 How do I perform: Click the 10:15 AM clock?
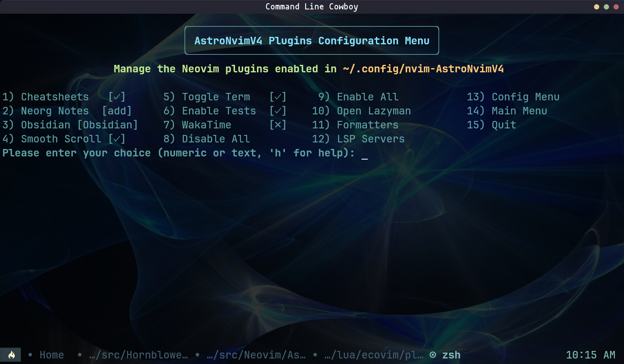590,355
